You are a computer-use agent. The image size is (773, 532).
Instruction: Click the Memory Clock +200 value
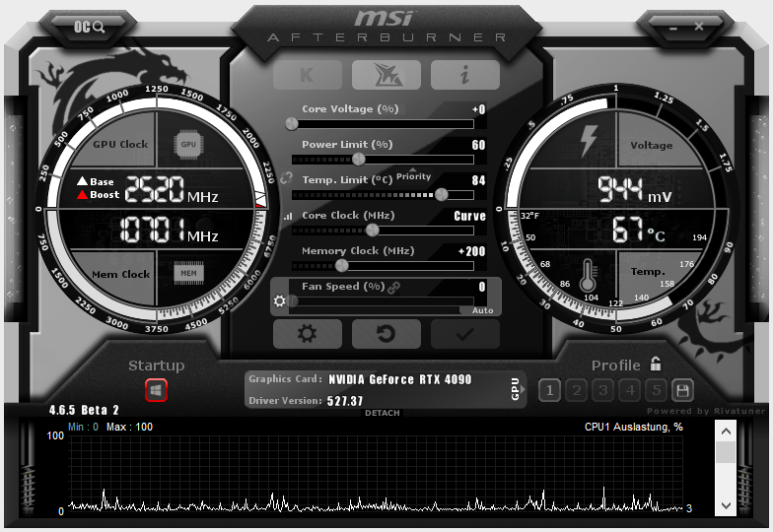[471, 251]
